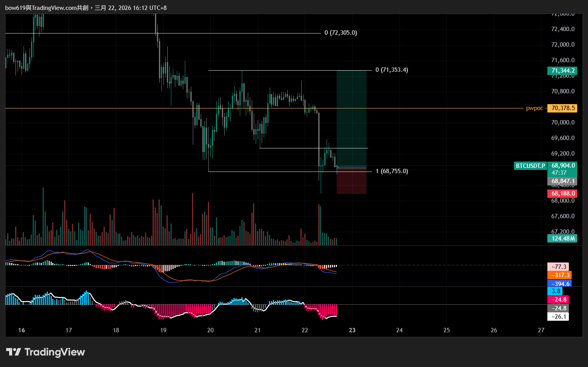Viewport: 588px width, 367px height.
Task: Click the date label 22 on time axis
Action: pyautogui.click(x=305, y=330)
